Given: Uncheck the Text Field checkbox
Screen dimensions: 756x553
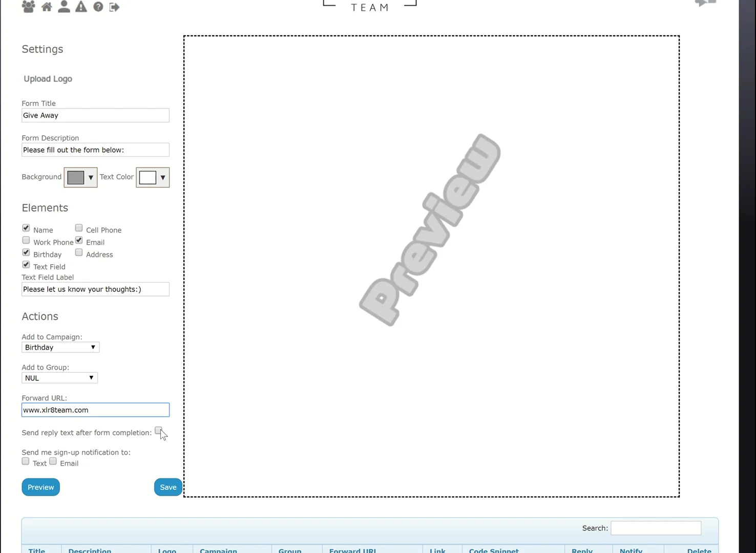Looking at the screenshot, I should (x=26, y=265).
